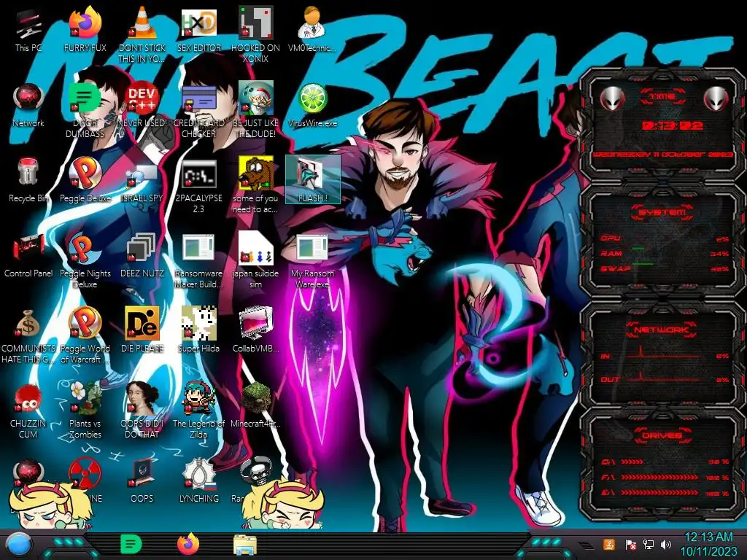Launch the Firefox shortcut labeled FURRY FUX
747x560 pixels.
click(85, 31)
